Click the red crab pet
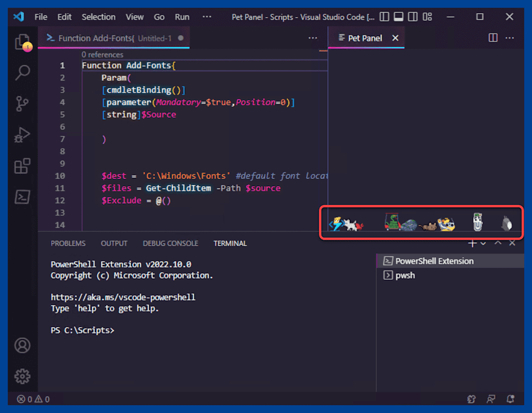532x413 pixels. tap(360, 226)
